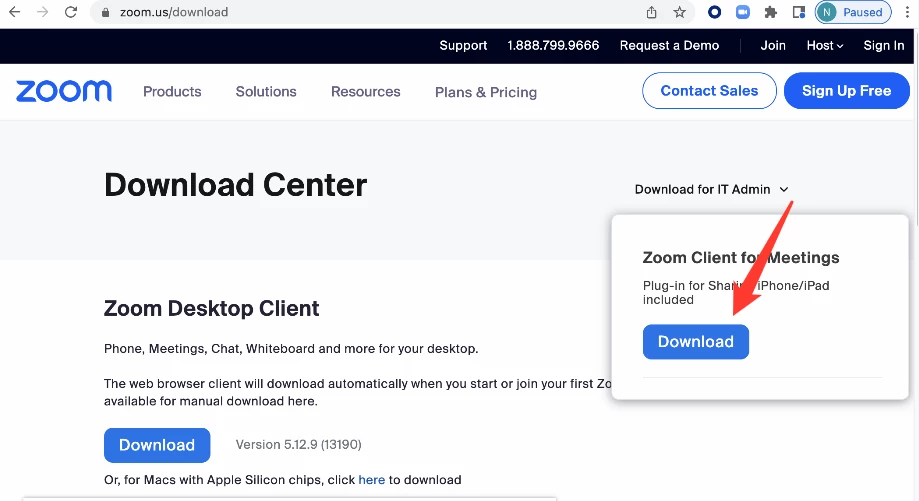The width and height of the screenshot is (919, 501).
Task: Click the share page icon
Action: 652,12
